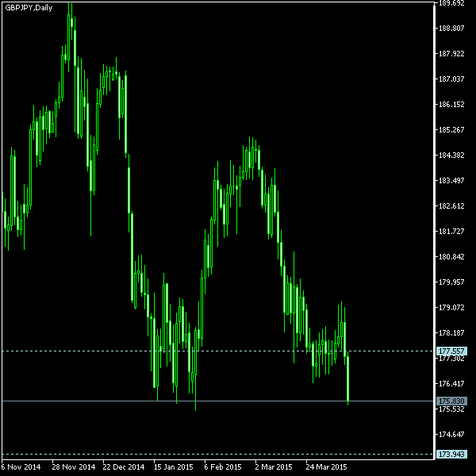
Task: Click the 187.037 price axis value
Action: (x=451, y=79)
